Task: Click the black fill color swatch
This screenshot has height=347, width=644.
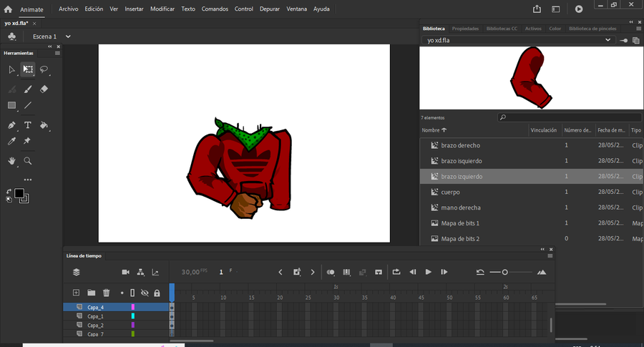Action: pos(19,194)
